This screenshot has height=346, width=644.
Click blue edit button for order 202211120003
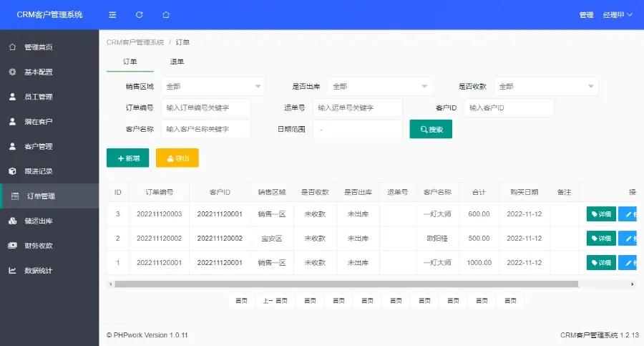tap(628, 214)
